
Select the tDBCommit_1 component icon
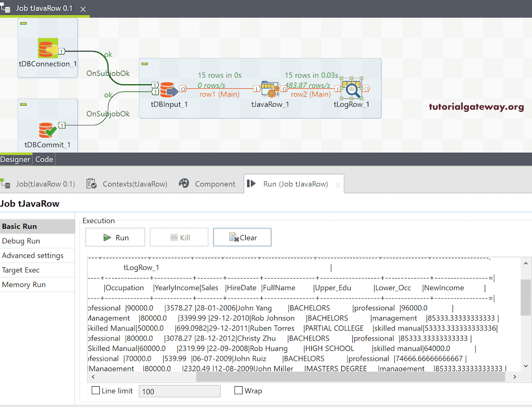click(47, 129)
